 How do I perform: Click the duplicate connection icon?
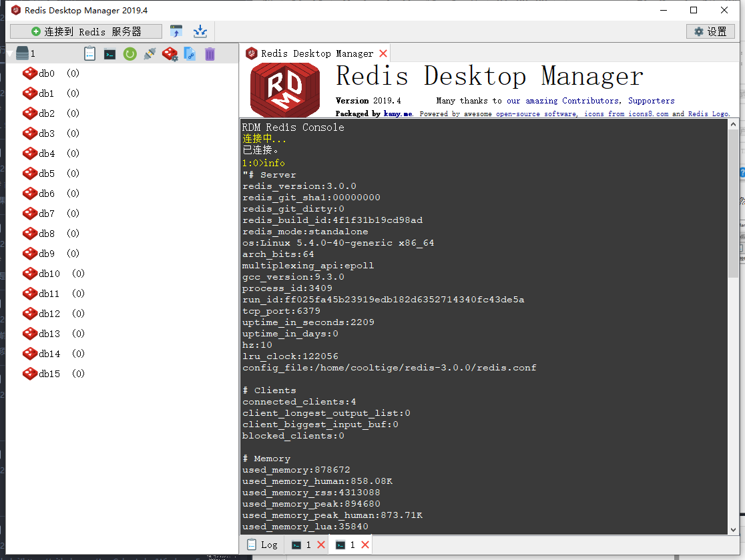[x=190, y=53]
